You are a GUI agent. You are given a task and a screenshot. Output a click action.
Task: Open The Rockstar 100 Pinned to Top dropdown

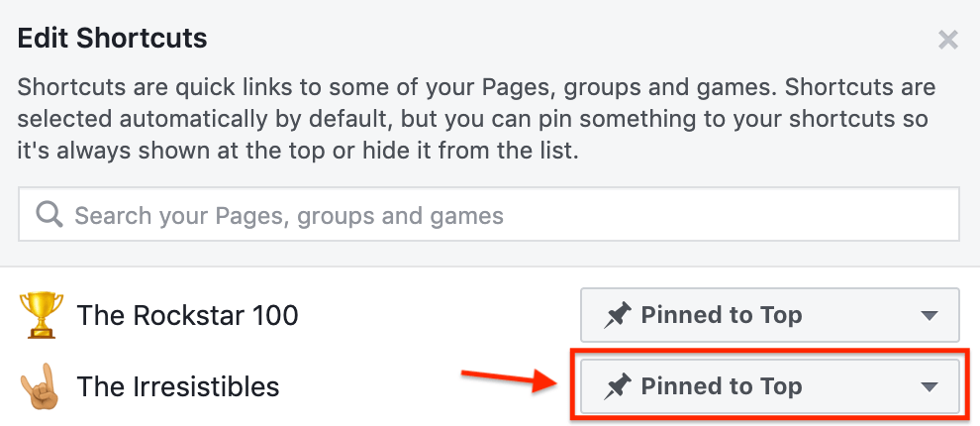770,315
